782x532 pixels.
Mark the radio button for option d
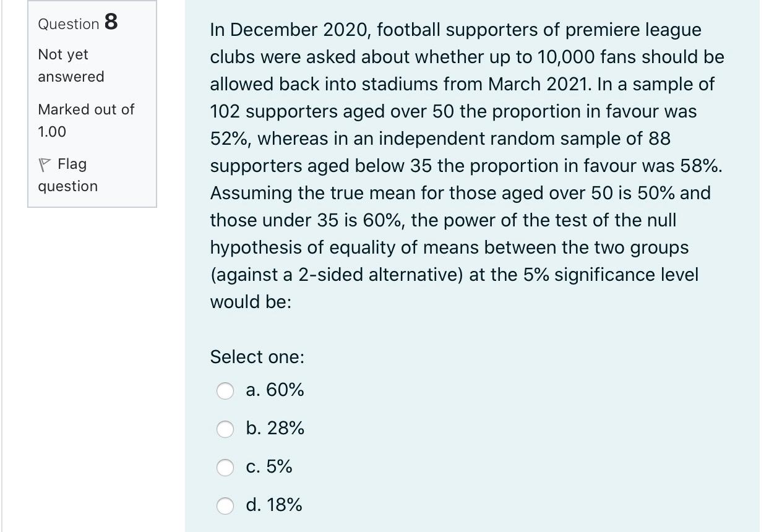coord(225,505)
